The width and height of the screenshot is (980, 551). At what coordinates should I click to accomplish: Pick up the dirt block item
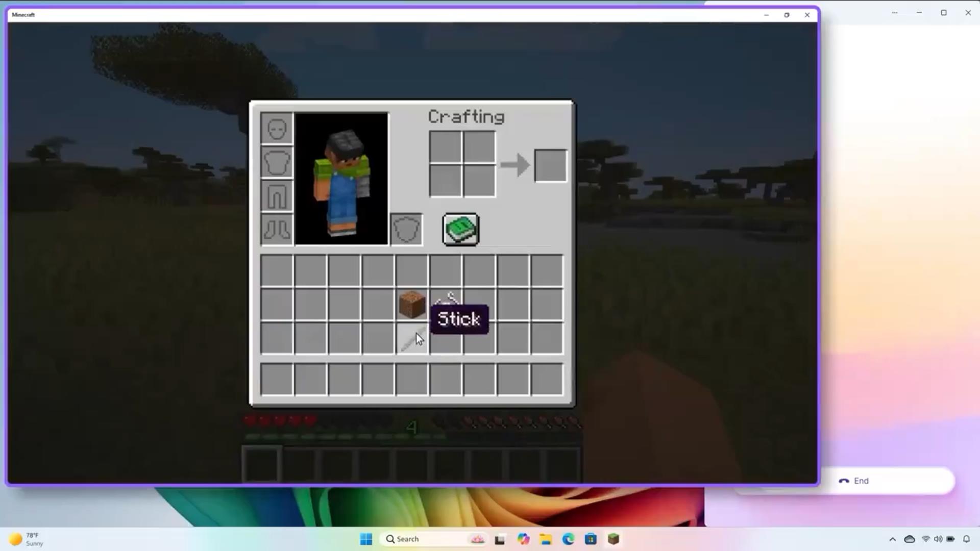pyautogui.click(x=411, y=304)
